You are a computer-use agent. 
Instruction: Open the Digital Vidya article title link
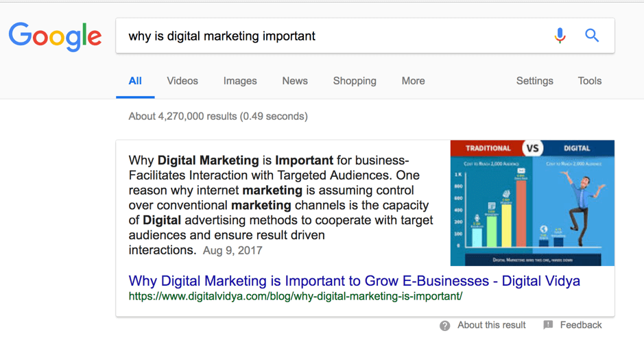354,281
